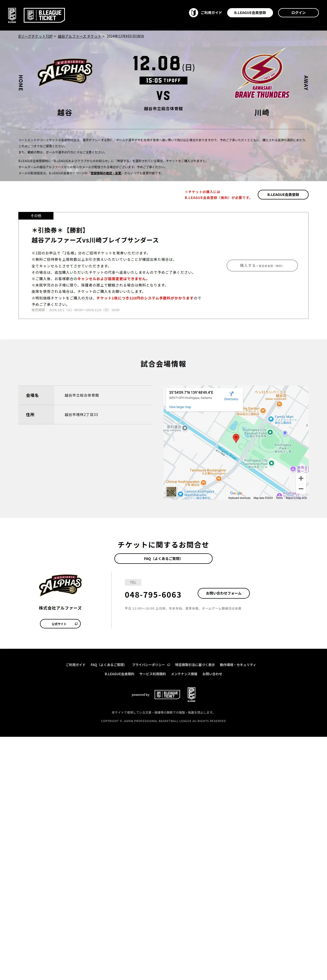Screen dimensions: 327x980
Task: Open the 公式サイト button
Action: [x=60, y=624]
